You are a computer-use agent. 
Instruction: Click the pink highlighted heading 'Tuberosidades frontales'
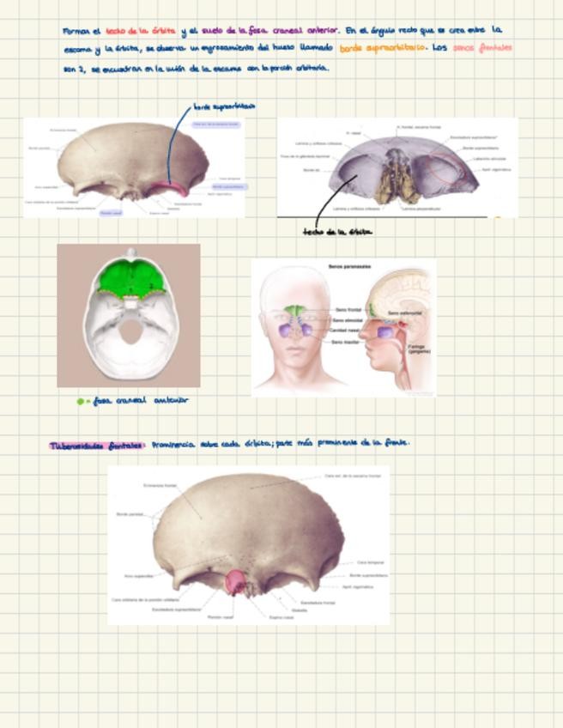96,446
